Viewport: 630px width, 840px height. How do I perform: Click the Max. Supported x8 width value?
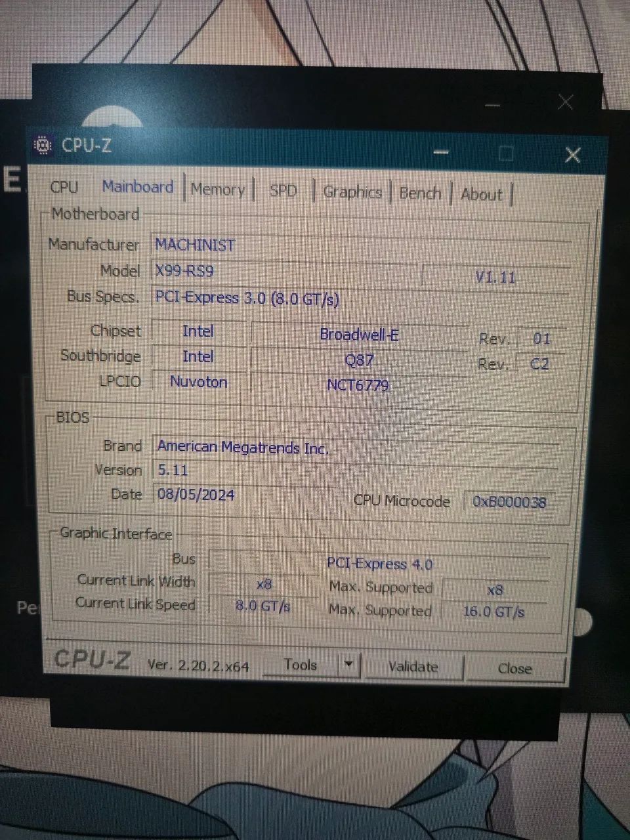(x=495, y=590)
